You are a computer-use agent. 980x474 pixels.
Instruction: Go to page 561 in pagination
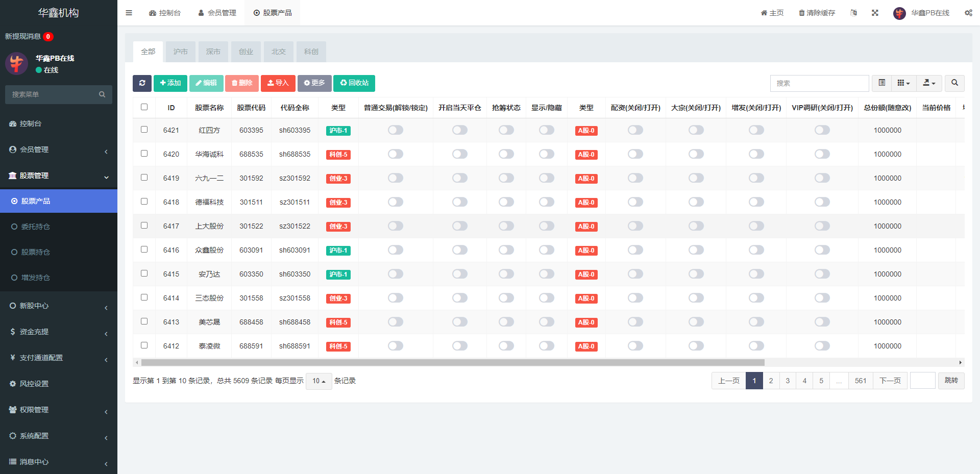point(861,381)
